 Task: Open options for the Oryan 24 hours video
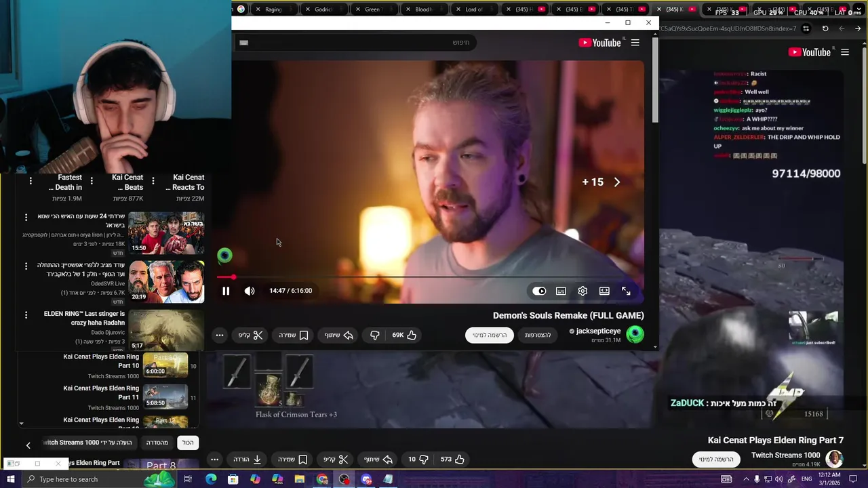pos(26,217)
